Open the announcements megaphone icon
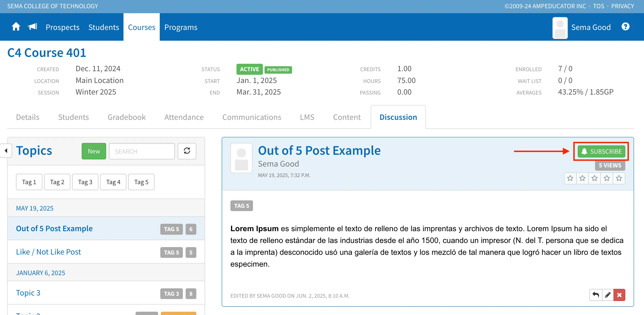Screen dimensions: 644x315 [x=33, y=27]
